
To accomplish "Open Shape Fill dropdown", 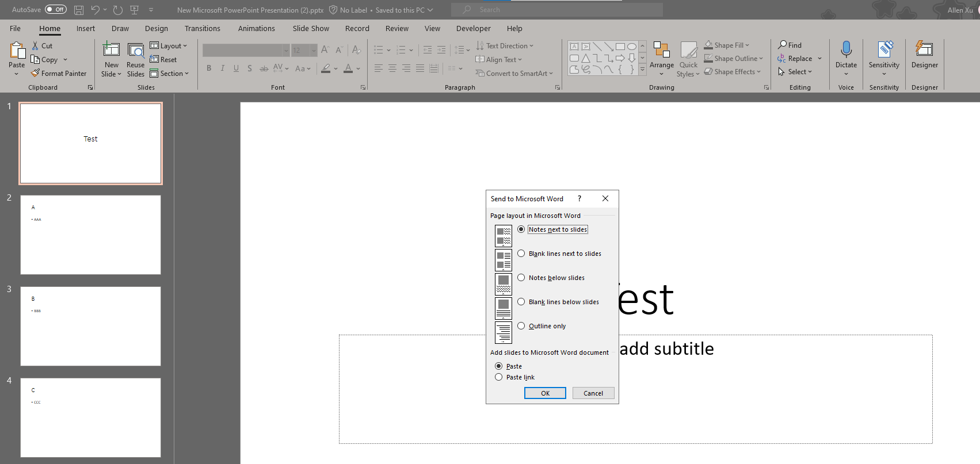I will 727,45.
